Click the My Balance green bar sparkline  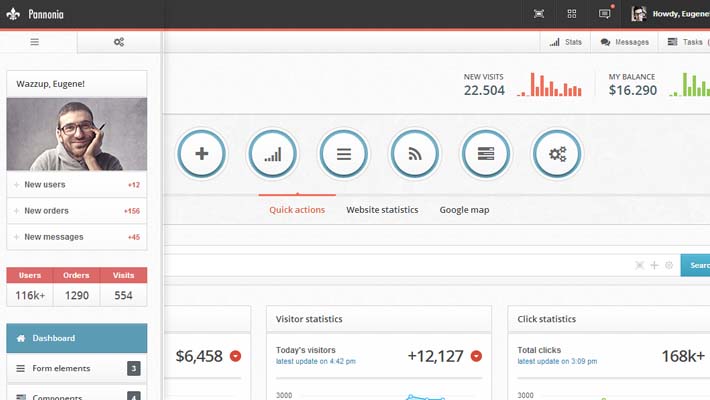[x=689, y=84]
